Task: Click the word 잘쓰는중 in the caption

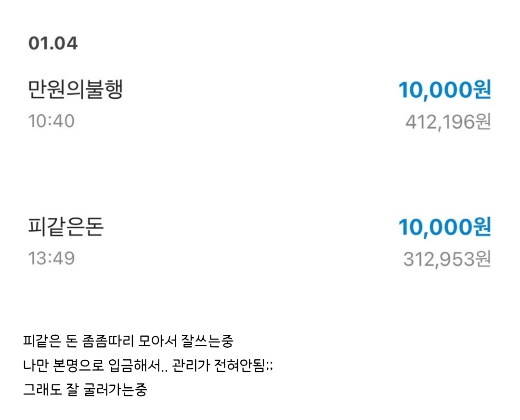Action: [x=207, y=342]
